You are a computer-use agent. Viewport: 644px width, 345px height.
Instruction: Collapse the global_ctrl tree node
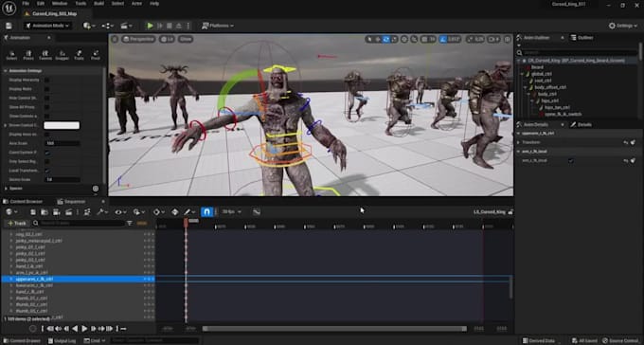point(523,74)
